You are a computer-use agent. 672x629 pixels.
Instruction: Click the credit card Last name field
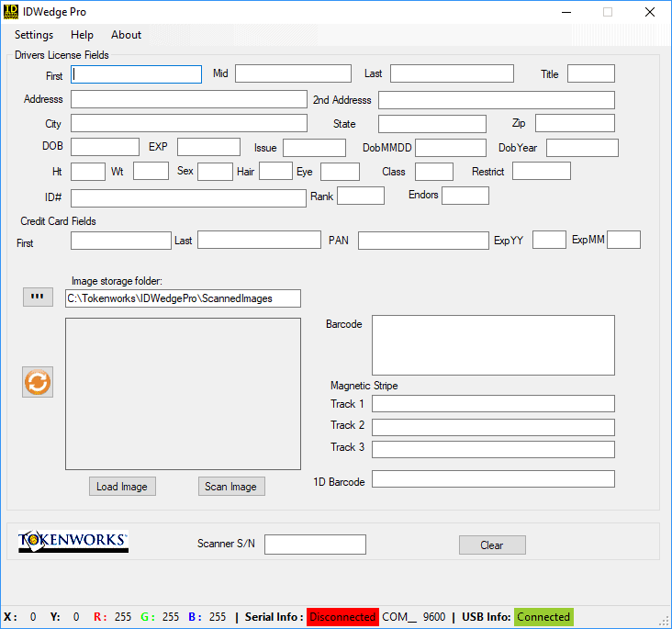click(259, 240)
